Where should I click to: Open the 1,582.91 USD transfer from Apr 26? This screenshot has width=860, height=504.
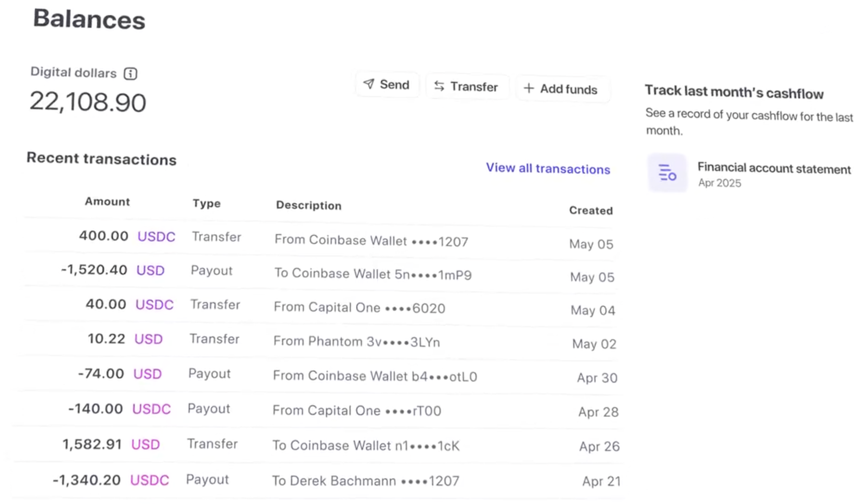tap(366, 445)
